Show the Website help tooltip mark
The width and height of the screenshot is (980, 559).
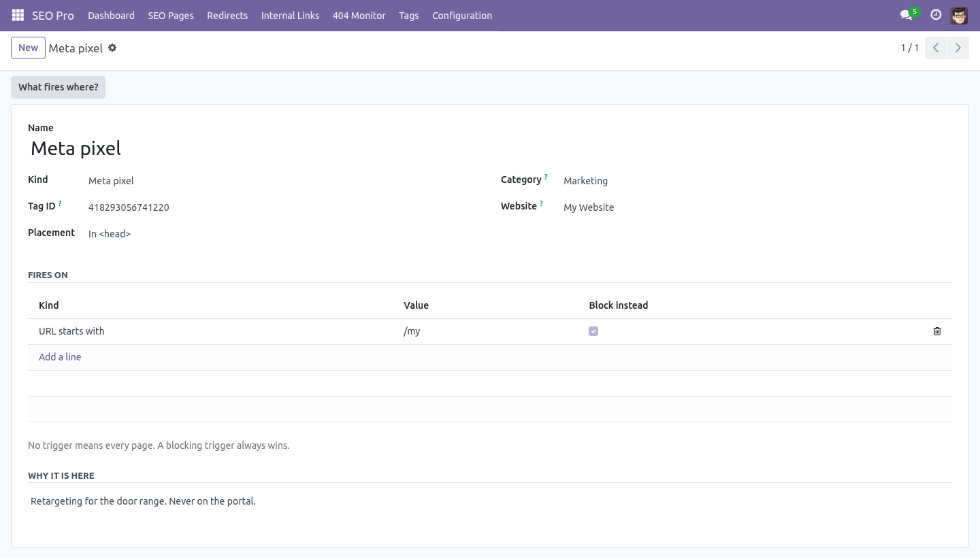(x=542, y=203)
